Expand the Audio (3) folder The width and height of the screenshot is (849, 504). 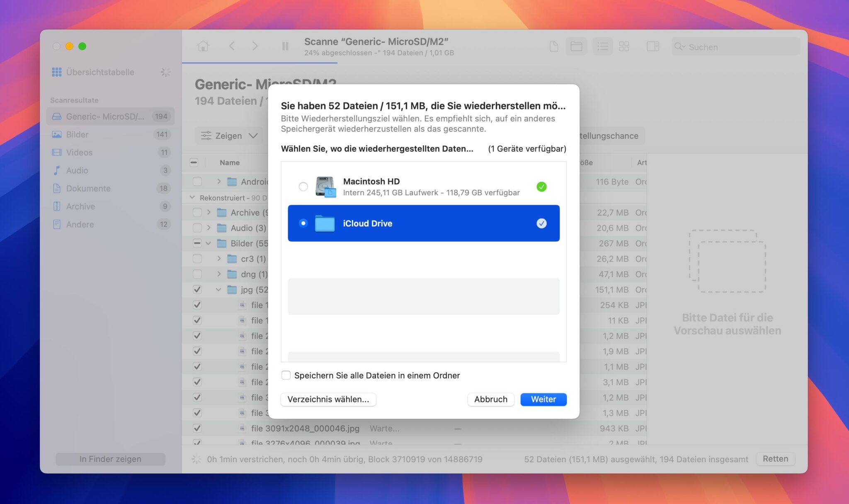(209, 228)
